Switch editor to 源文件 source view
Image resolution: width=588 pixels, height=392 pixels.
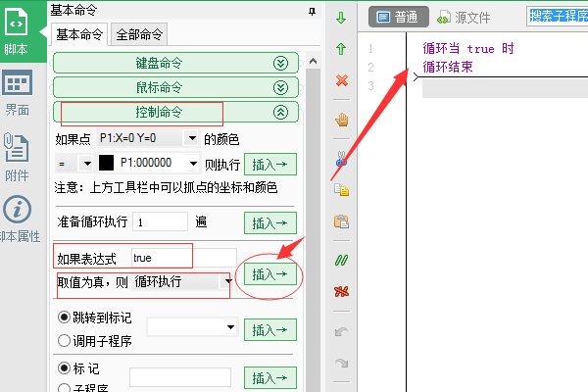(x=464, y=18)
